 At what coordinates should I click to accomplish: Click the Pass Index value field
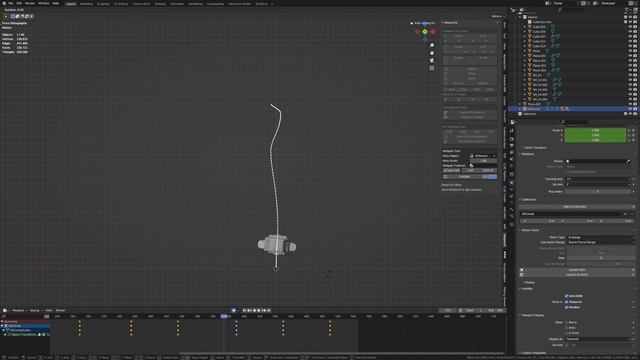(x=598, y=191)
